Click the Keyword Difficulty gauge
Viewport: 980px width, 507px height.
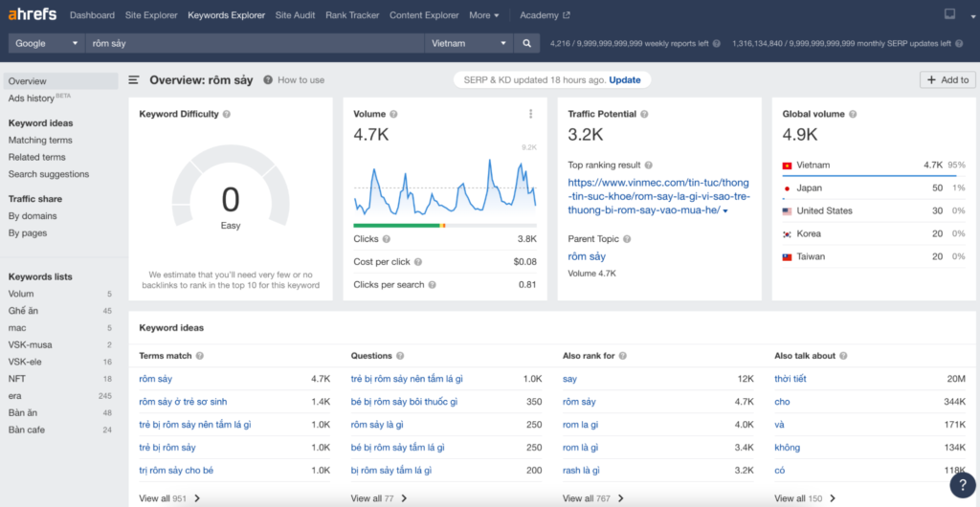click(231, 187)
